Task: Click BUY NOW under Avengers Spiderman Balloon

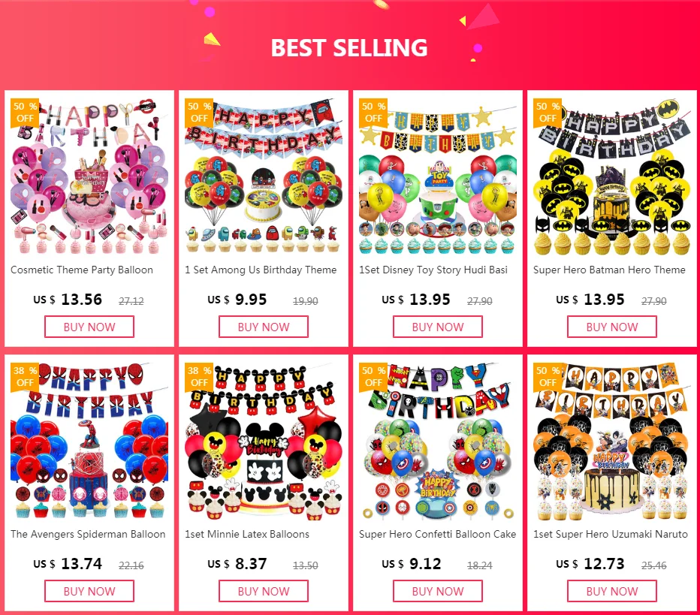Action: 89,591
